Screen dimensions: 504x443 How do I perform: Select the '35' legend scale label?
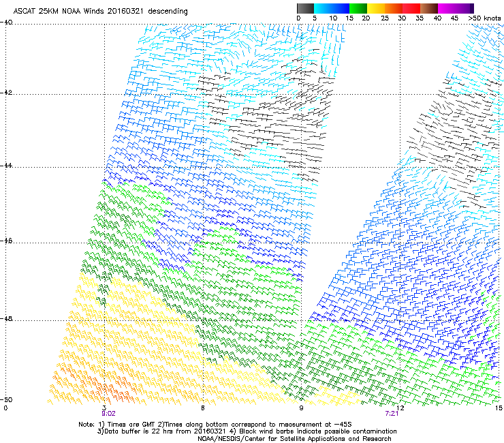[420, 18]
